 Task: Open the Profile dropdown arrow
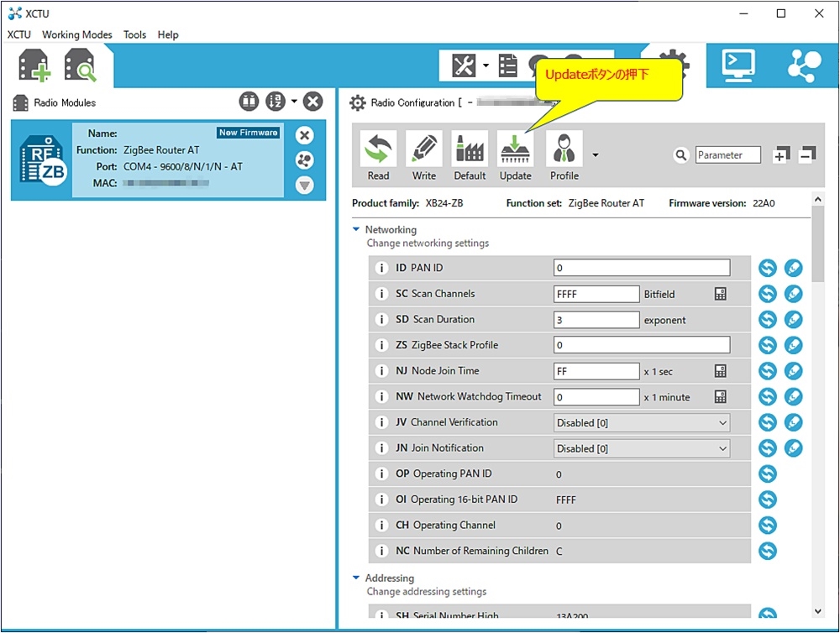point(596,155)
